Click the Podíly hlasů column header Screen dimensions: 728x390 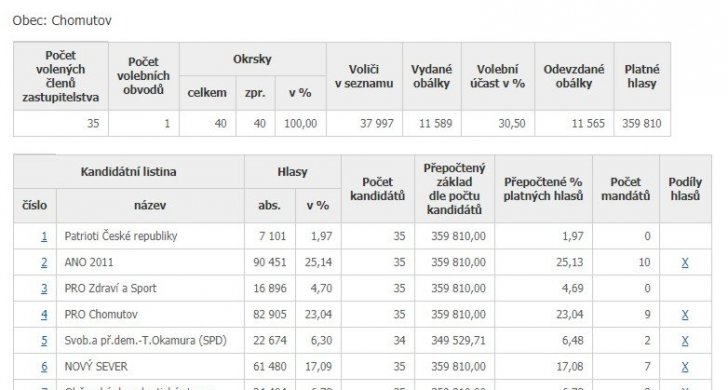[685, 189]
